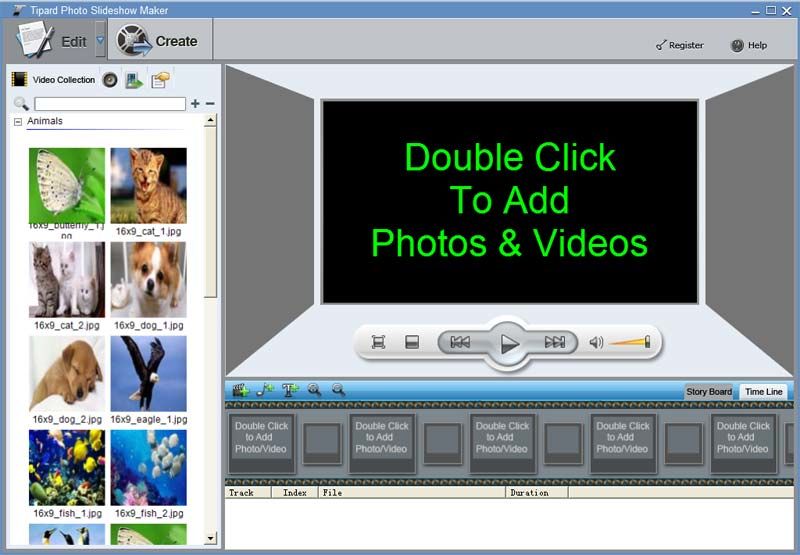Viewport: 800px width, 555px height.
Task: Minimize the Tipard window
Action: 756,11
